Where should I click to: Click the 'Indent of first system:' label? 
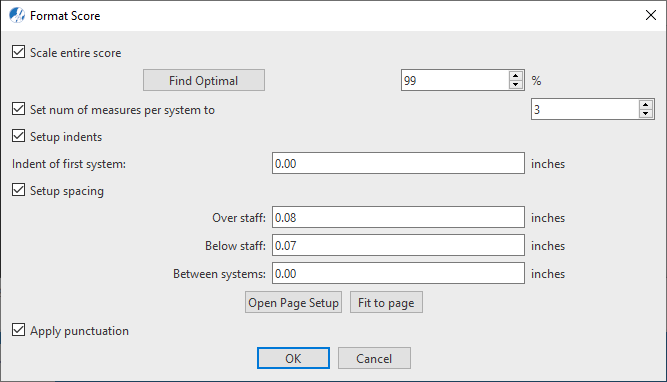(69, 164)
